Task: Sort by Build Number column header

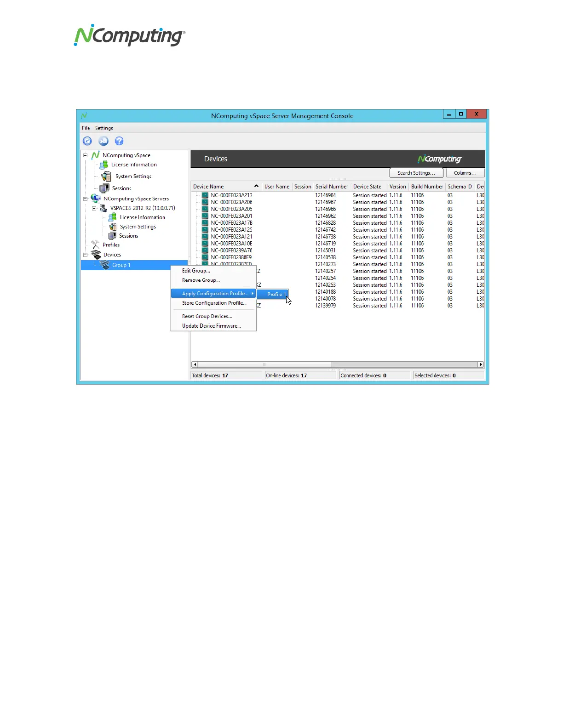Action: pyautogui.click(x=427, y=187)
